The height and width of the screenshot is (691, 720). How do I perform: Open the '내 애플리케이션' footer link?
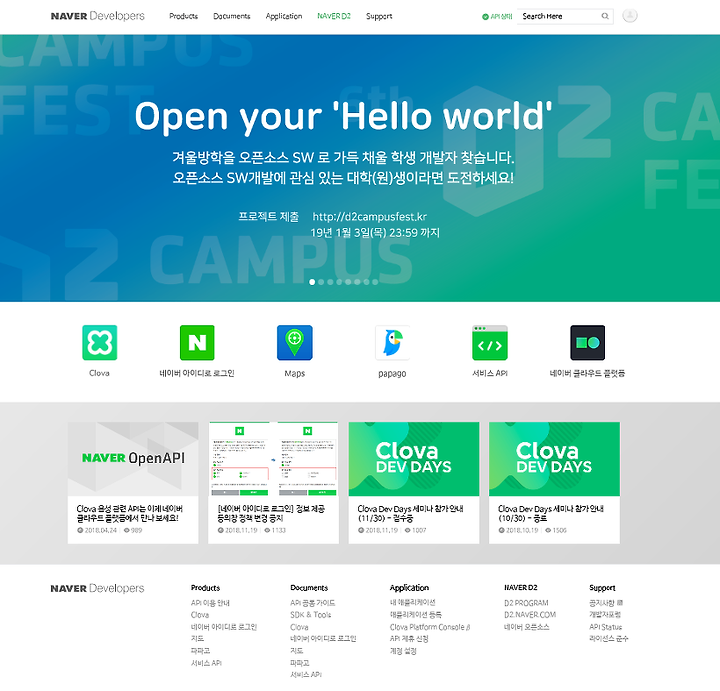pos(412,602)
